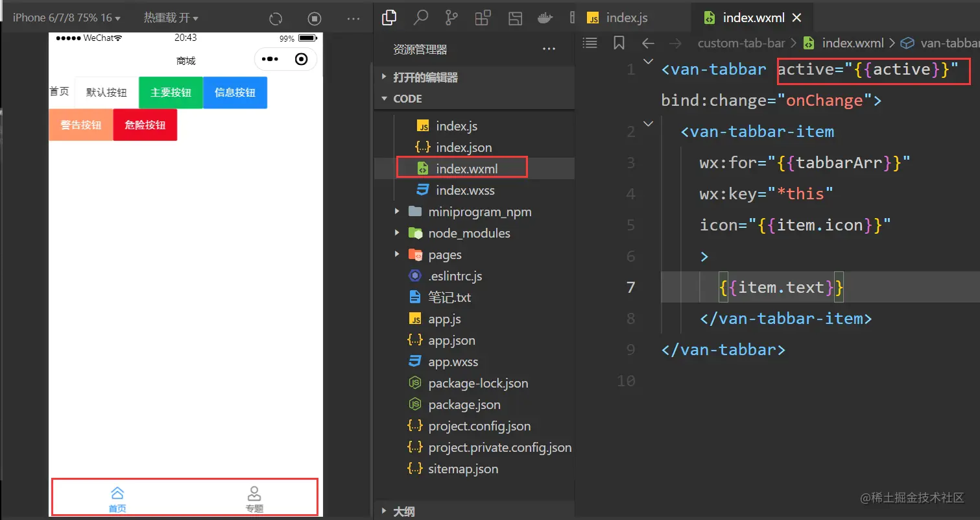Open index.json in the file tree
The height and width of the screenshot is (520, 980).
474,147
